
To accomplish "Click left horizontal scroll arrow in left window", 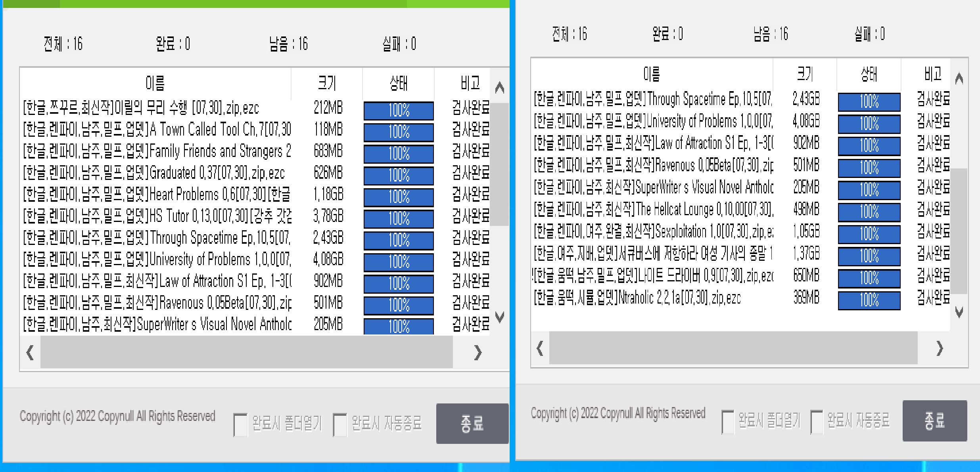I will 30,352.
